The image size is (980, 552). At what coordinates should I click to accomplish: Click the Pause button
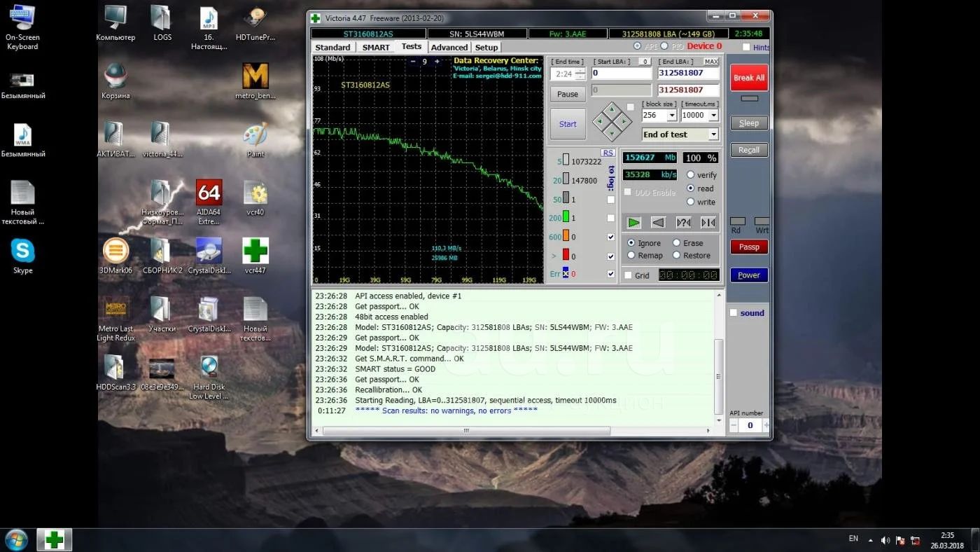[x=568, y=94]
